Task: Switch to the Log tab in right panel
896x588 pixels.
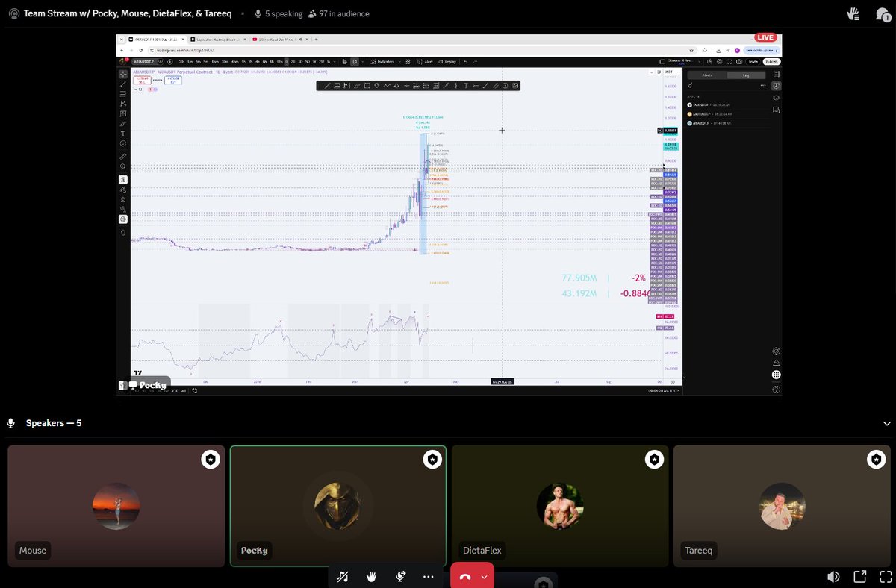Action: (746, 75)
